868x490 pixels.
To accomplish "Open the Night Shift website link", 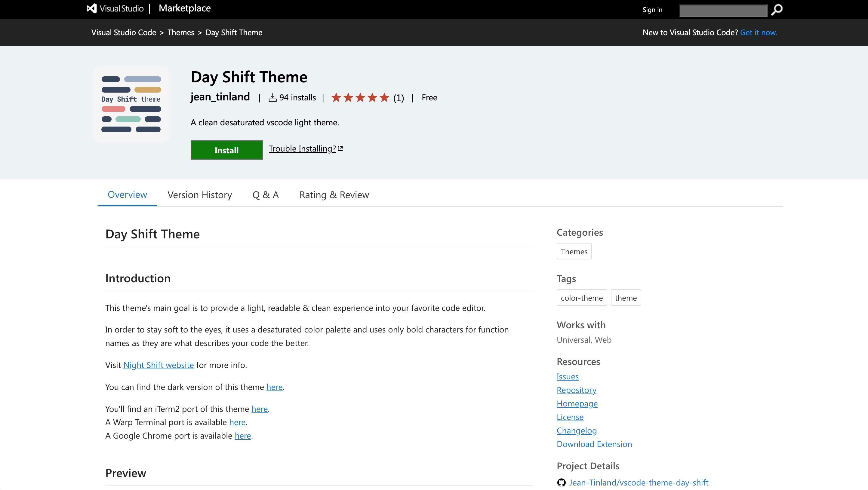I will pos(159,365).
